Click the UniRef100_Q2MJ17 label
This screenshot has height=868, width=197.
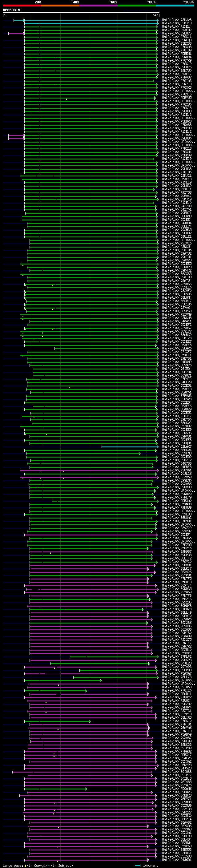pyautogui.click(x=176, y=416)
